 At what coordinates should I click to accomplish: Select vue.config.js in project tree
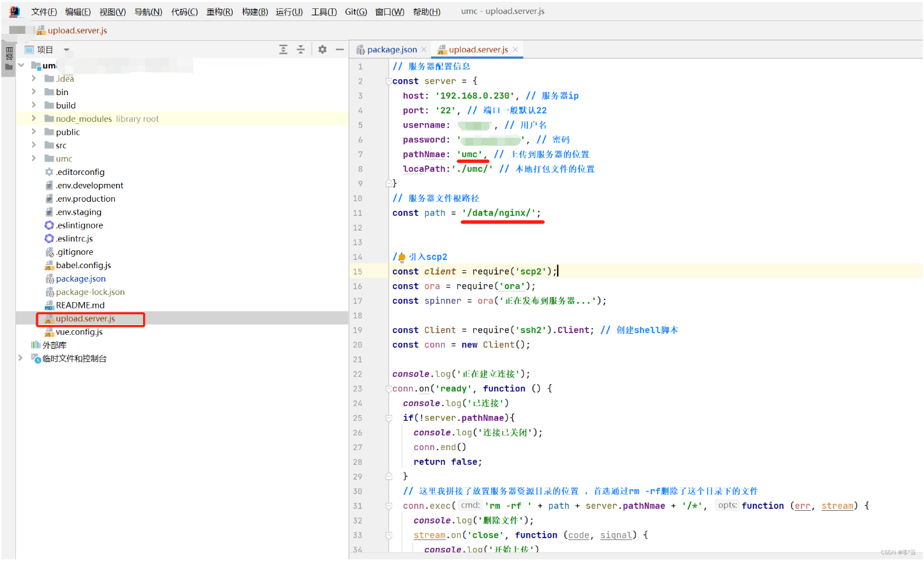79,332
